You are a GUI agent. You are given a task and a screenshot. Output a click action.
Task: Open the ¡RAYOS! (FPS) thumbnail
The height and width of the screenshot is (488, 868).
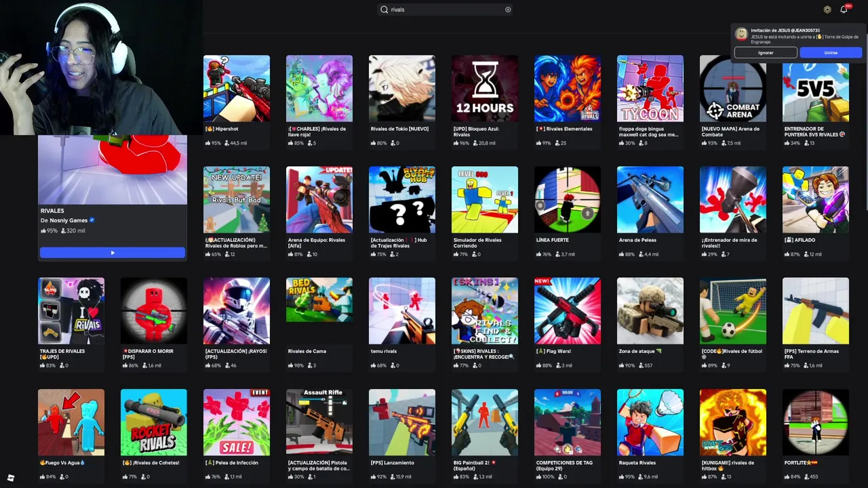237,311
